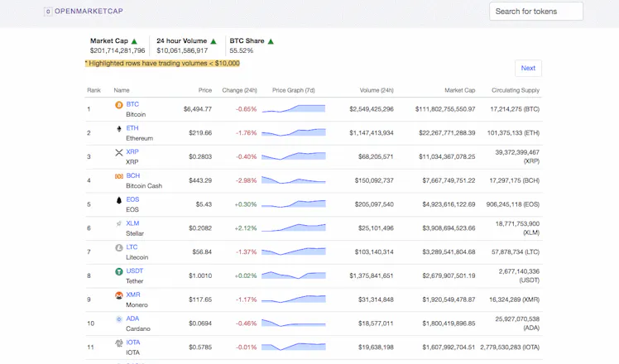The image size is (619, 364).
Task: Click the Bitcoin Cash icon
Action: coord(119,176)
